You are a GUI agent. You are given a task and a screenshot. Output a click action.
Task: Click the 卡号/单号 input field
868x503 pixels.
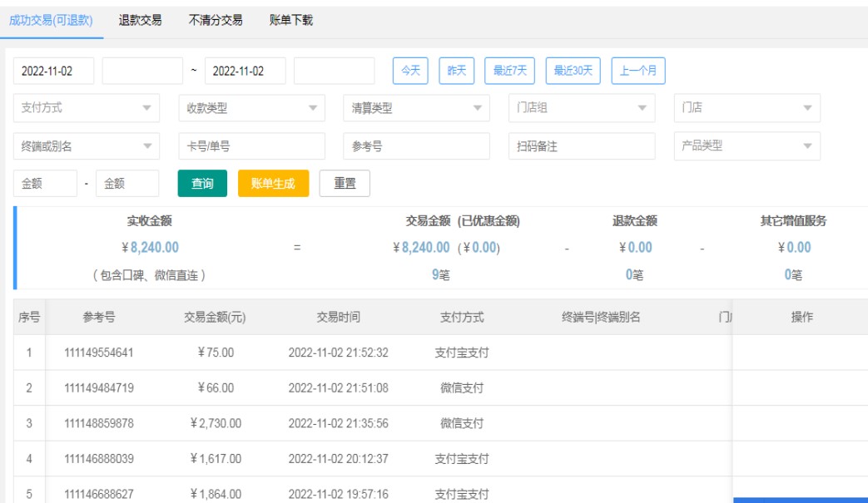click(250, 145)
